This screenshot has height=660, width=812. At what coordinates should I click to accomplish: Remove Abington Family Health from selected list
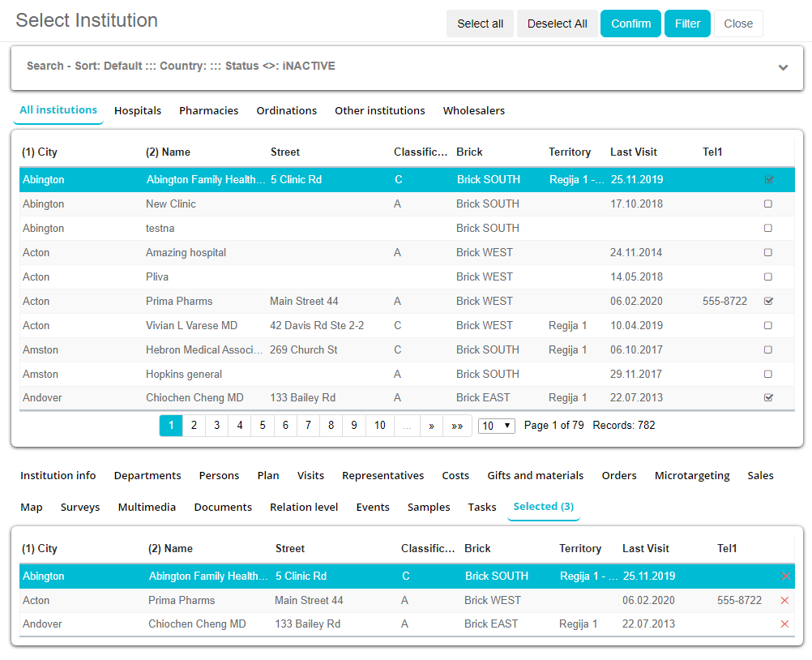coord(785,576)
